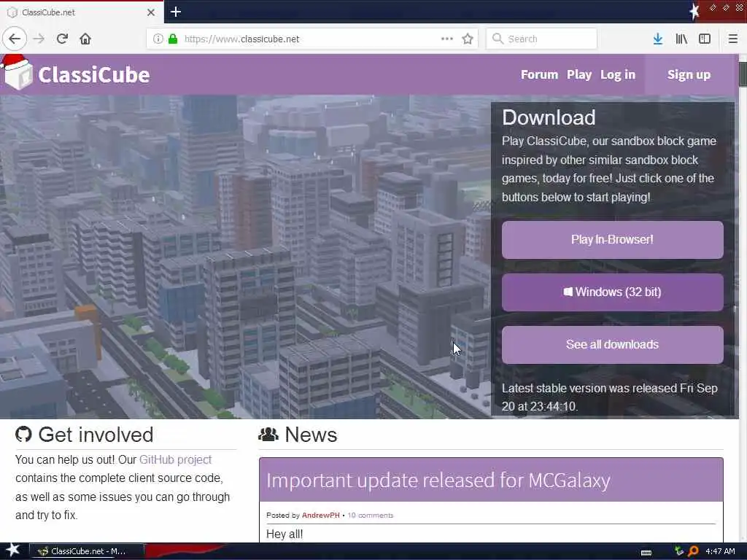This screenshot has height=560, width=747.
Task: Click the forward navigation arrow
Action: coord(39,39)
